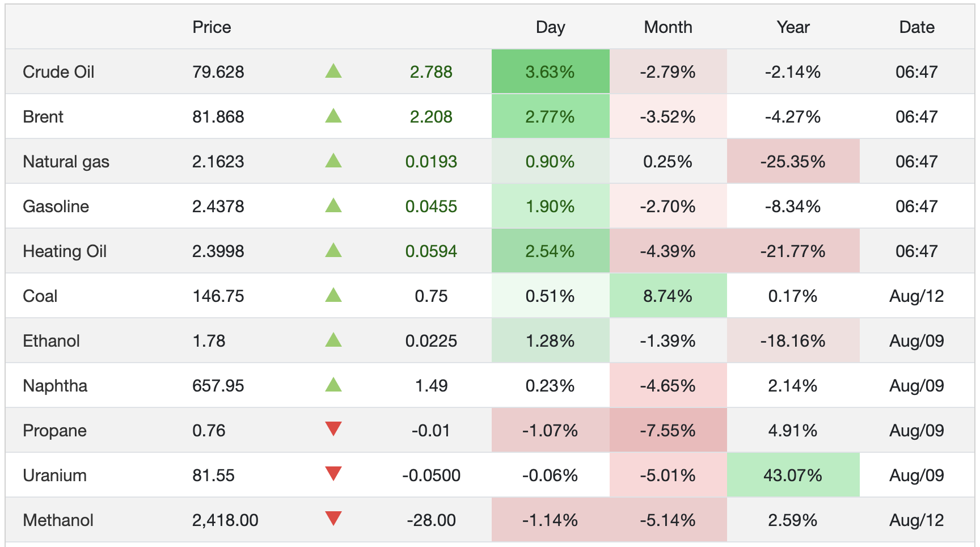Click the up arrow in Ethanol row
The image size is (980, 547).
pos(333,340)
